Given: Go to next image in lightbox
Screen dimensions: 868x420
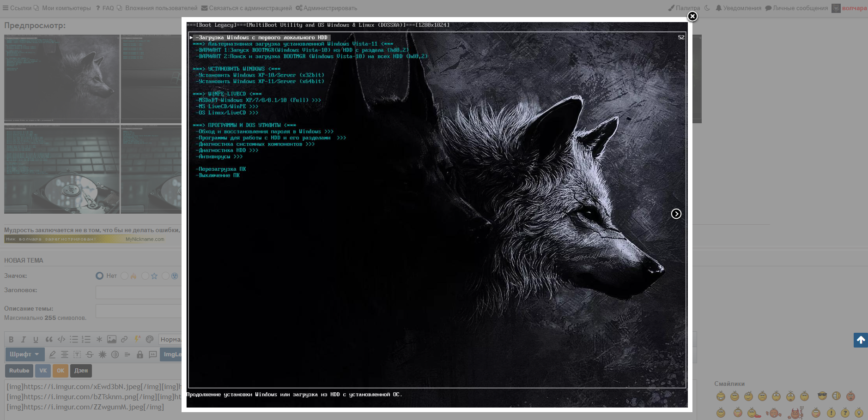Looking at the screenshot, I should pos(676,214).
